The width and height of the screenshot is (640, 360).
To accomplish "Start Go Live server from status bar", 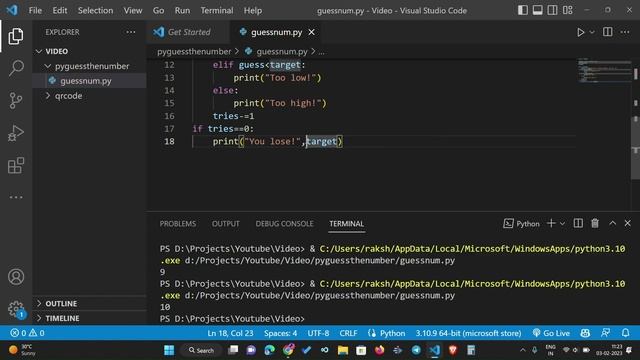I will (x=551, y=333).
